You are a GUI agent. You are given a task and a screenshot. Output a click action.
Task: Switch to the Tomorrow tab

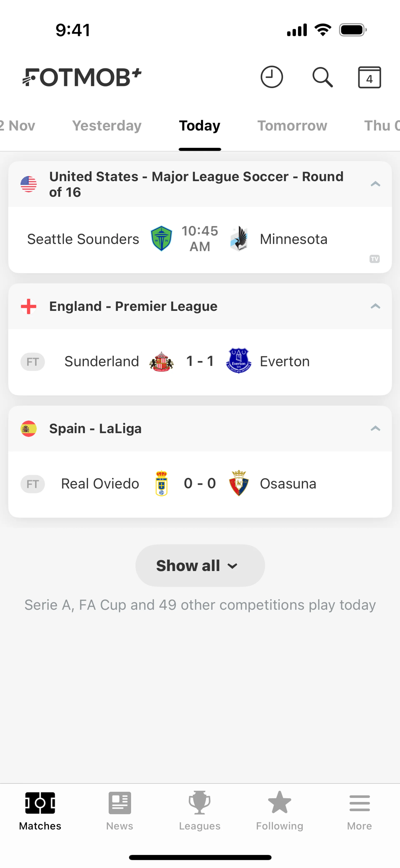click(292, 126)
